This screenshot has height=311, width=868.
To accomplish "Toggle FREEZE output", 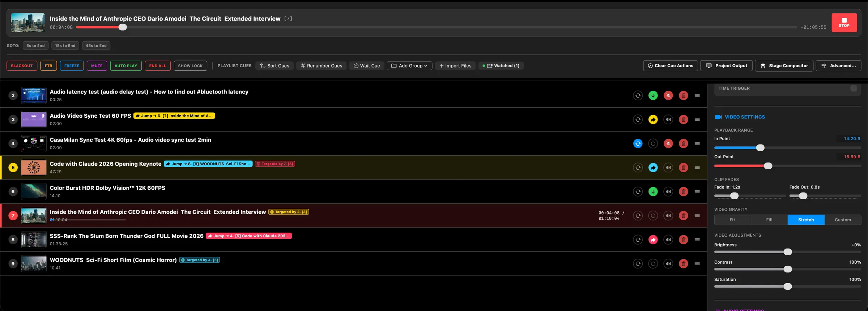I will [x=72, y=66].
